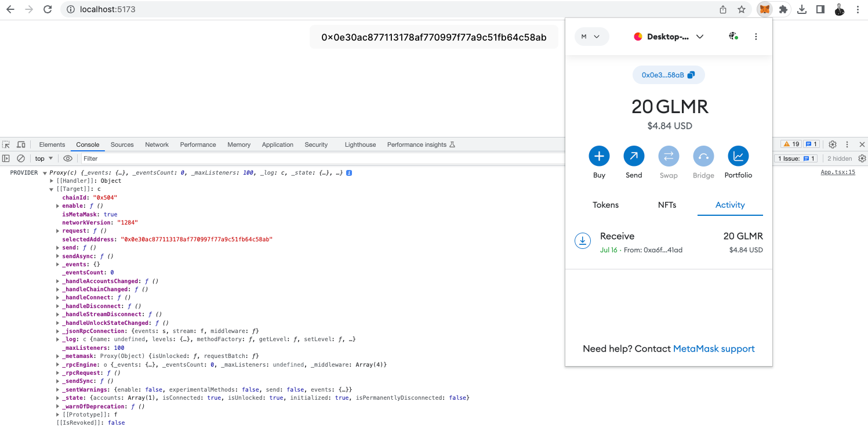
Task: Click the browser forward arrow
Action: pyautogui.click(x=29, y=9)
